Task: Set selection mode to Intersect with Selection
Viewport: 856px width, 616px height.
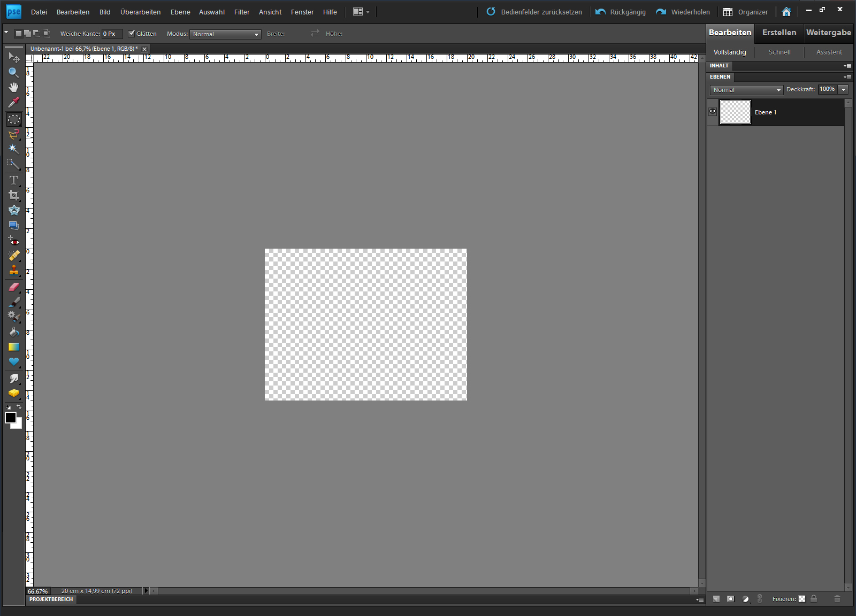Action: pyautogui.click(x=46, y=34)
